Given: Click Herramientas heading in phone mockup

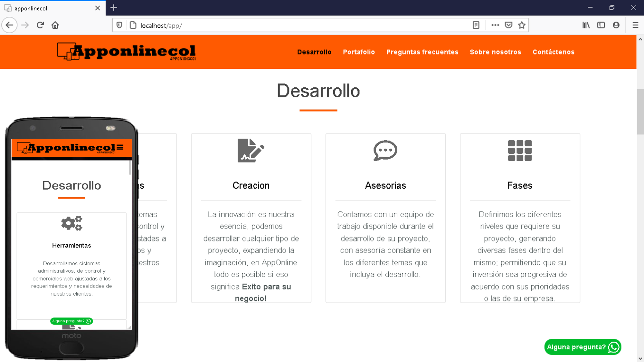Looking at the screenshot, I should [71, 245].
